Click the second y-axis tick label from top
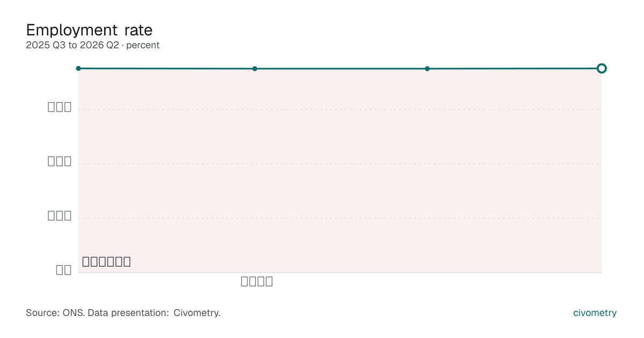Image resolution: width=644 pixels, height=338 pixels. click(60, 161)
